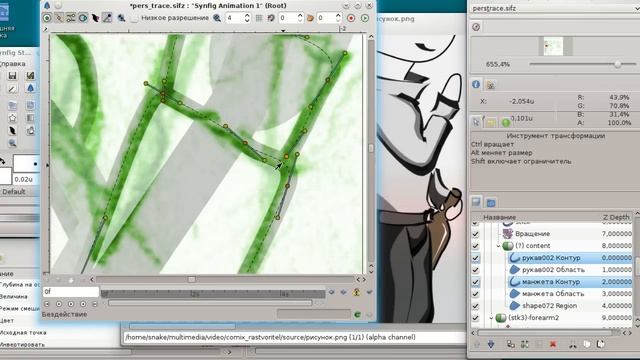The height and width of the screenshot is (360, 640).
Task: Toggle angle ducks display in canvas toolbar
Action: (x=107, y=18)
